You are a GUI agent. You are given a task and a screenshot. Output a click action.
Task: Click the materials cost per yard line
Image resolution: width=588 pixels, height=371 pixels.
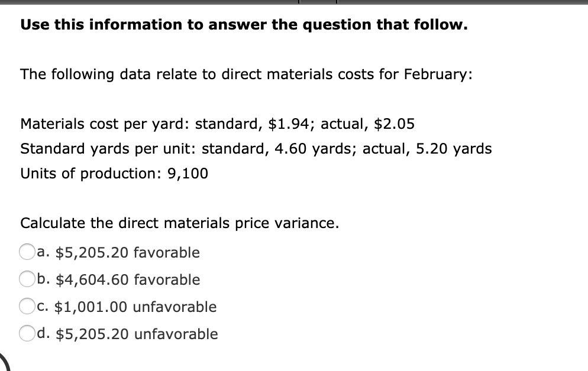click(x=218, y=123)
